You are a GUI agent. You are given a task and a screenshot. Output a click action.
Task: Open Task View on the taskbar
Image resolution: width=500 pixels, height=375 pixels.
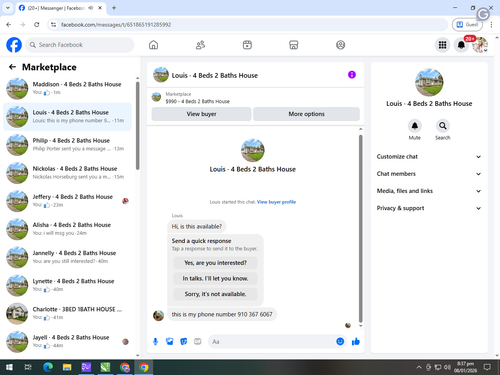tap(28, 367)
